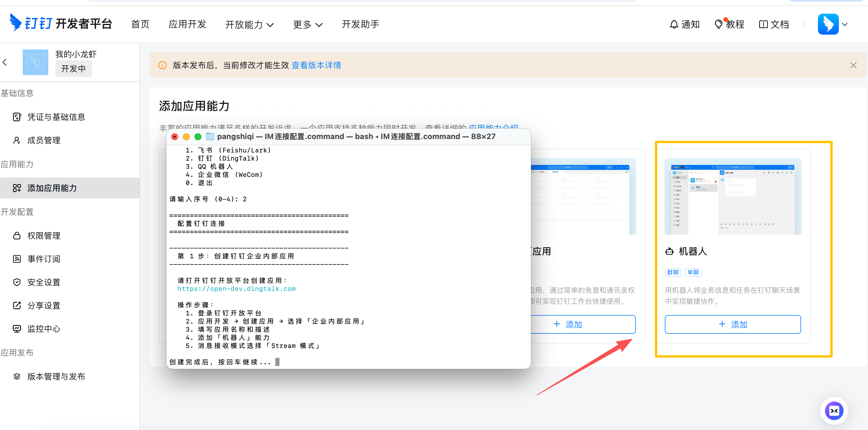Image resolution: width=868 pixels, height=430 pixels.
Task: Switch to the 应用开发 nav tab
Action: 187,24
